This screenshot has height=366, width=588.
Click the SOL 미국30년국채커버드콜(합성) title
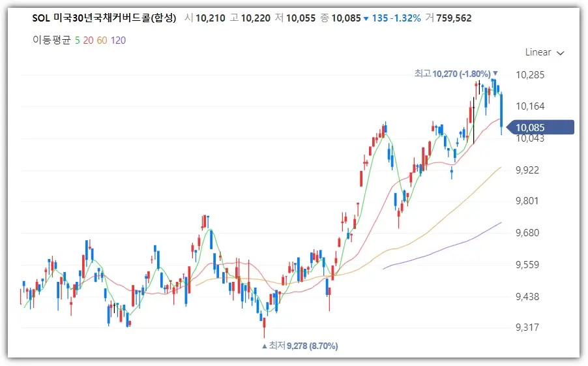pos(104,18)
